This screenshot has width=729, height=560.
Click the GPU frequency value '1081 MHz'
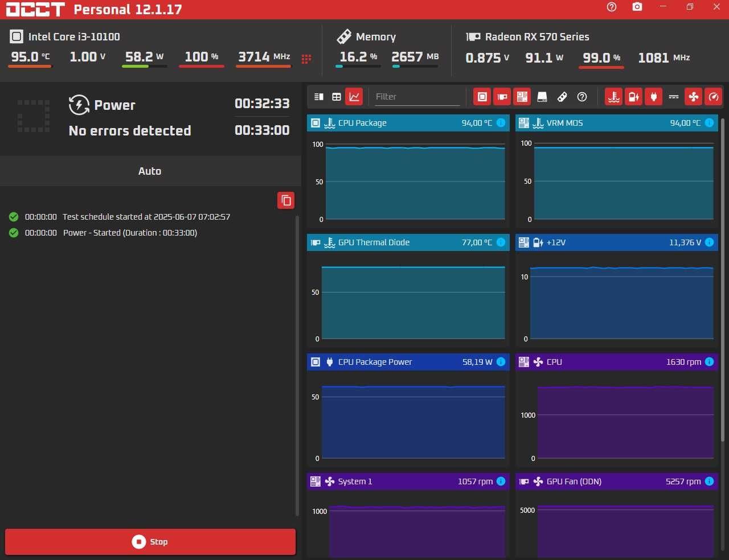pyautogui.click(x=664, y=58)
